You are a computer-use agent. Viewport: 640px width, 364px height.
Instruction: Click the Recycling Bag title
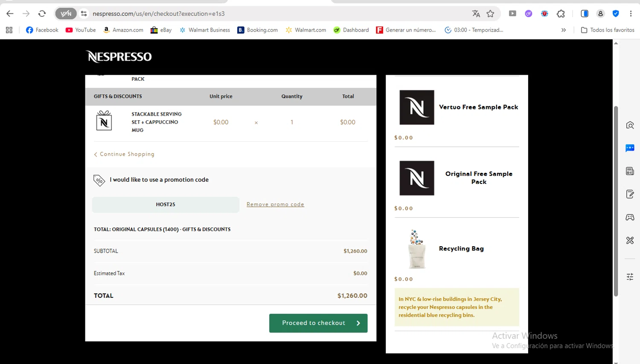[461, 248]
